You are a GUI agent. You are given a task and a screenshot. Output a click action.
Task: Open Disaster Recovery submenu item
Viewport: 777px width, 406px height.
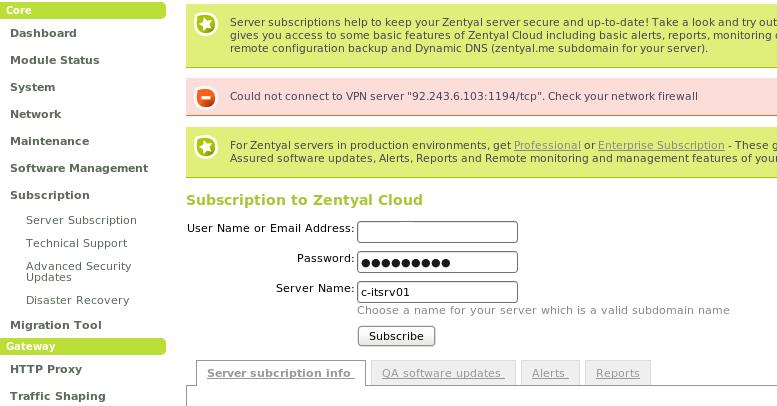click(x=77, y=300)
